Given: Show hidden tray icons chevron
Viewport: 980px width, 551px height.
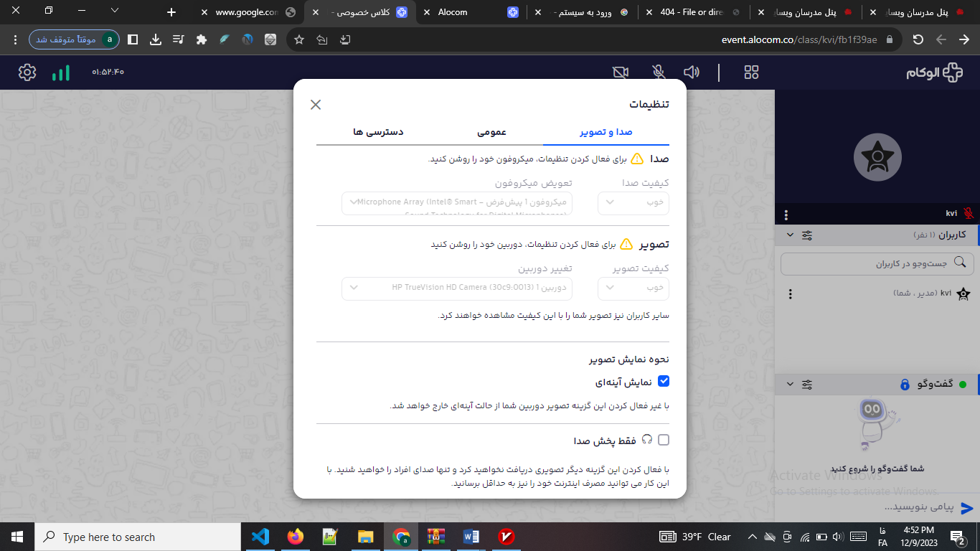Looking at the screenshot, I should point(752,537).
